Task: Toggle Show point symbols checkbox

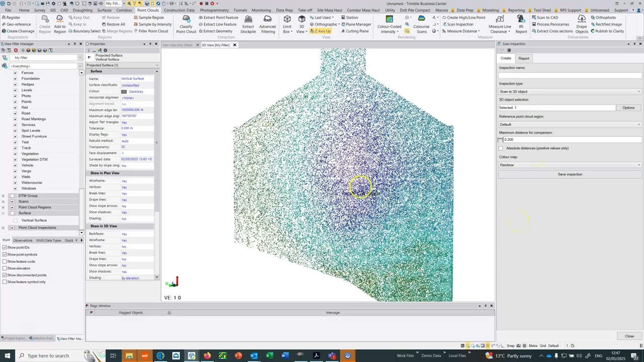Action: click(5, 254)
